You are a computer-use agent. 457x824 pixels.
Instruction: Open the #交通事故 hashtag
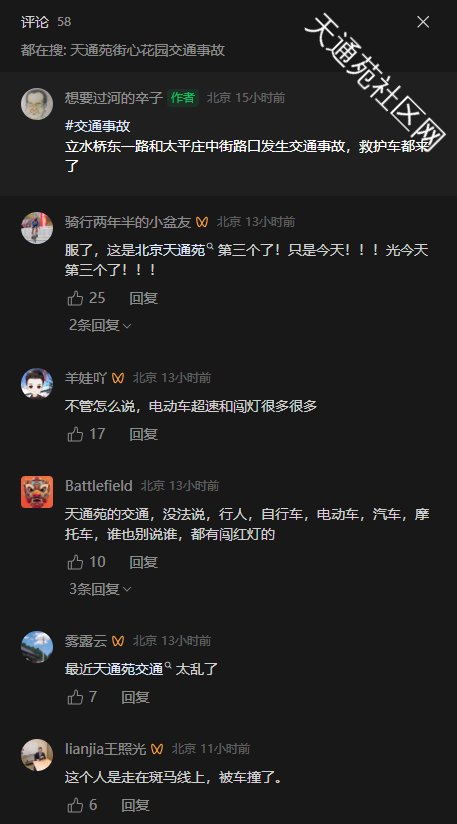(x=98, y=126)
